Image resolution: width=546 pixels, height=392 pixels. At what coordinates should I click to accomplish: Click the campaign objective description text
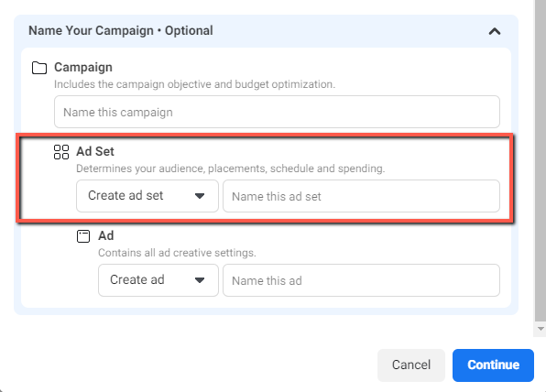[x=194, y=84]
